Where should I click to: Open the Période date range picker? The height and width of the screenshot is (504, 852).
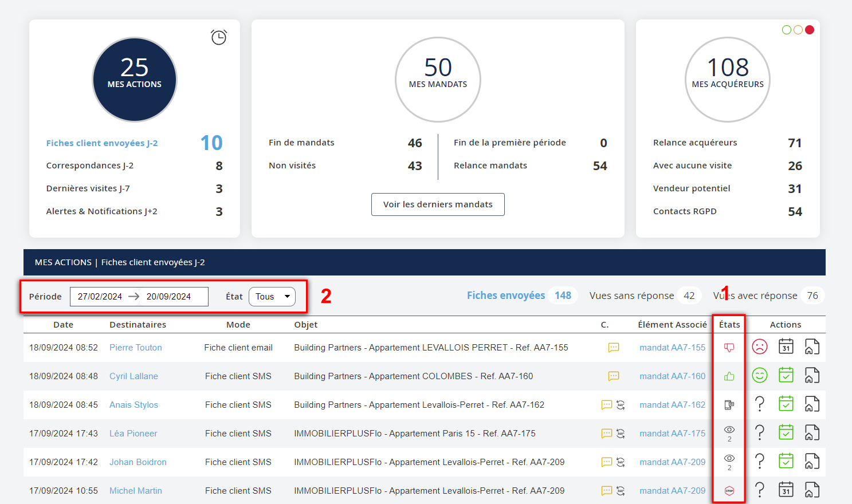[x=139, y=297]
